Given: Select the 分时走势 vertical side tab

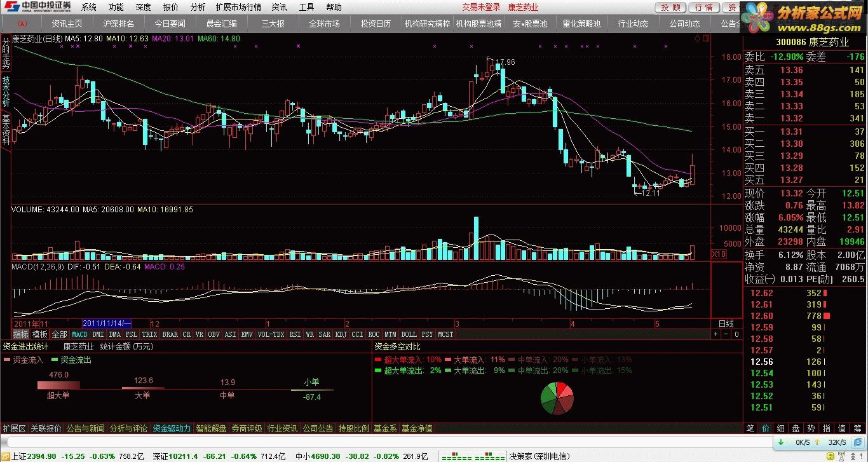Looking at the screenshot, I should [6, 53].
